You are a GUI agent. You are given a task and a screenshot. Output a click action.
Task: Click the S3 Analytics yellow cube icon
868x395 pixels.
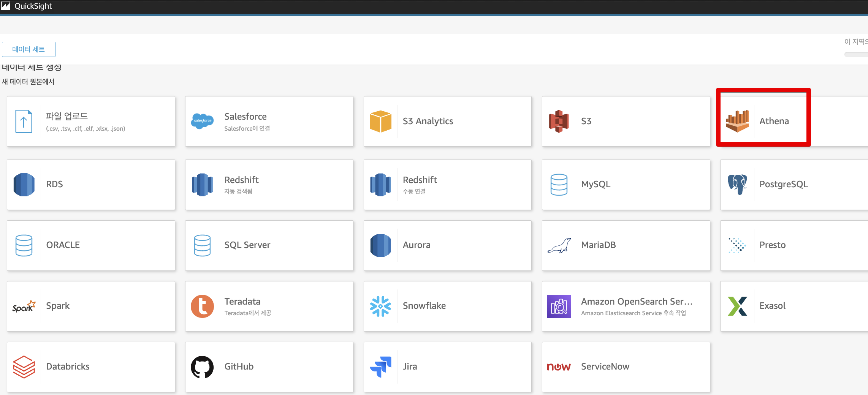[380, 121]
